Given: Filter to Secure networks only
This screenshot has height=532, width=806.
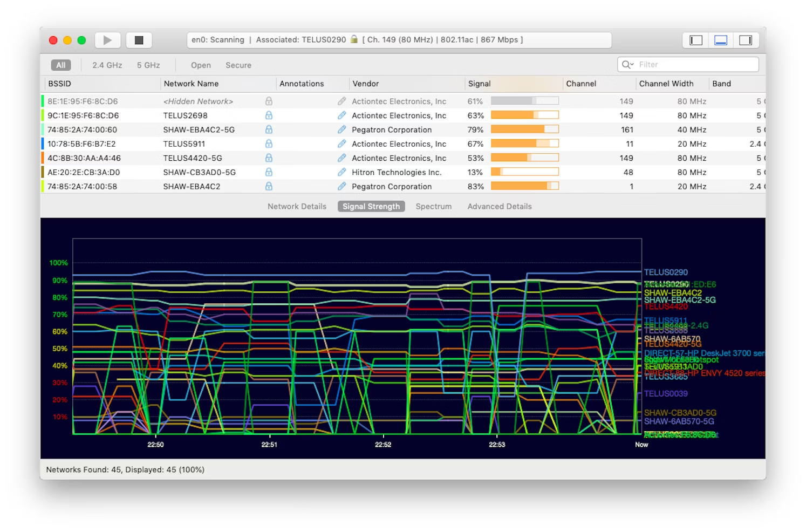Looking at the screenshot, I should pos(238,65).
